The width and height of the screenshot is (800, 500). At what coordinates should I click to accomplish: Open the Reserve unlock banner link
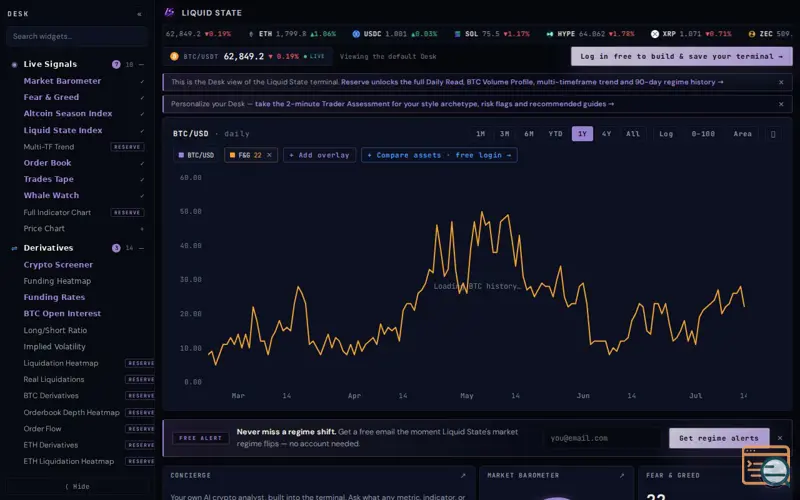[x=532, y=82]
